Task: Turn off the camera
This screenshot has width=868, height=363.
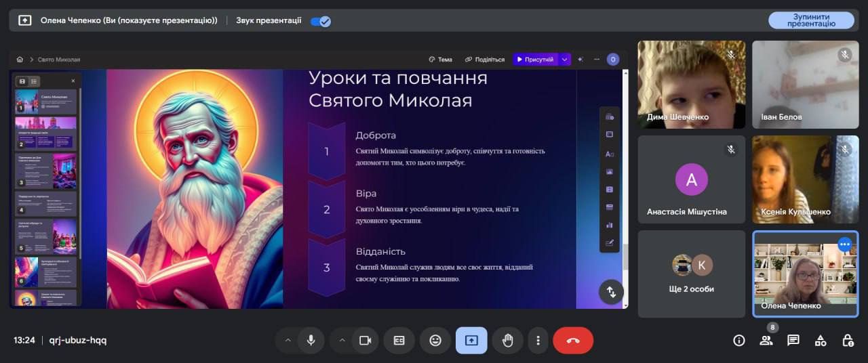Action: coord(365,341)
